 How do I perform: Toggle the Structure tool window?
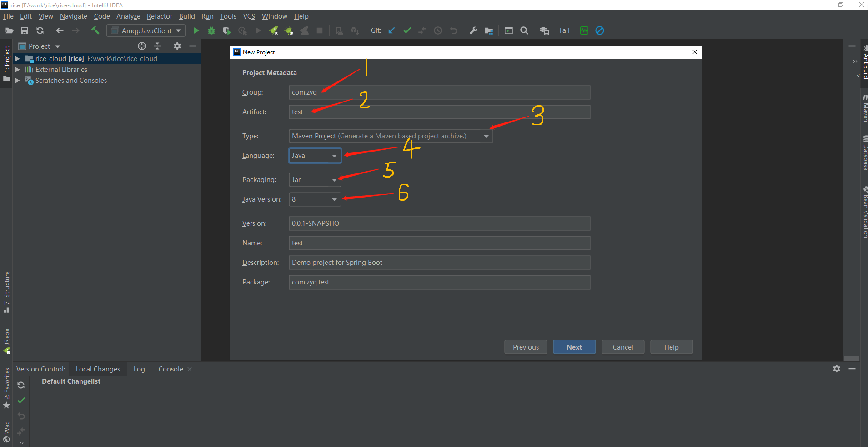point(6,292)
